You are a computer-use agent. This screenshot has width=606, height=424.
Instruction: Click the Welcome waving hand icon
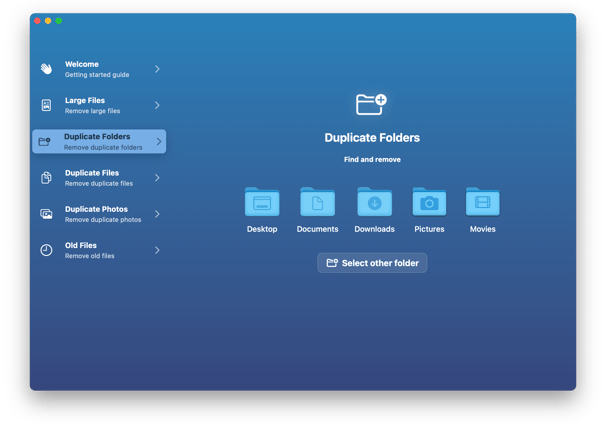click(46, 69)
